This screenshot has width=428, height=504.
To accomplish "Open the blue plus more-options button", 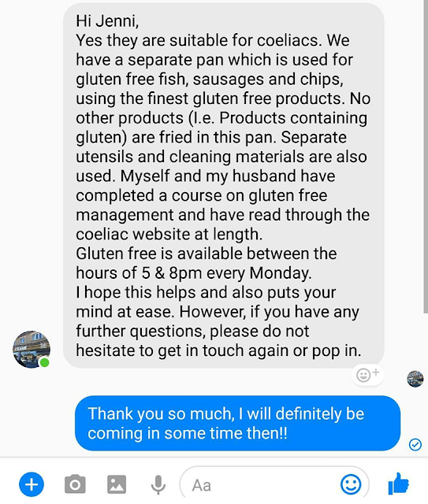I will pos(32,484).
